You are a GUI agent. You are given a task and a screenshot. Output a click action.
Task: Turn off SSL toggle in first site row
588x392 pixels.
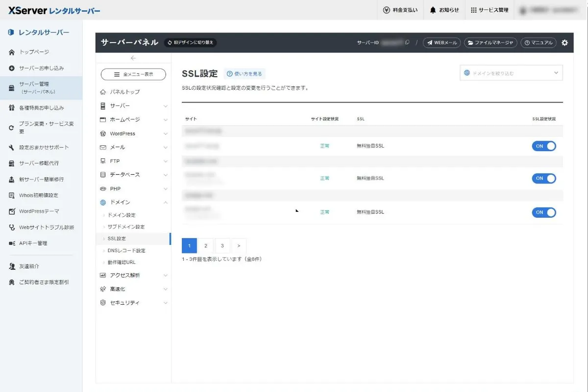[544, 146]
